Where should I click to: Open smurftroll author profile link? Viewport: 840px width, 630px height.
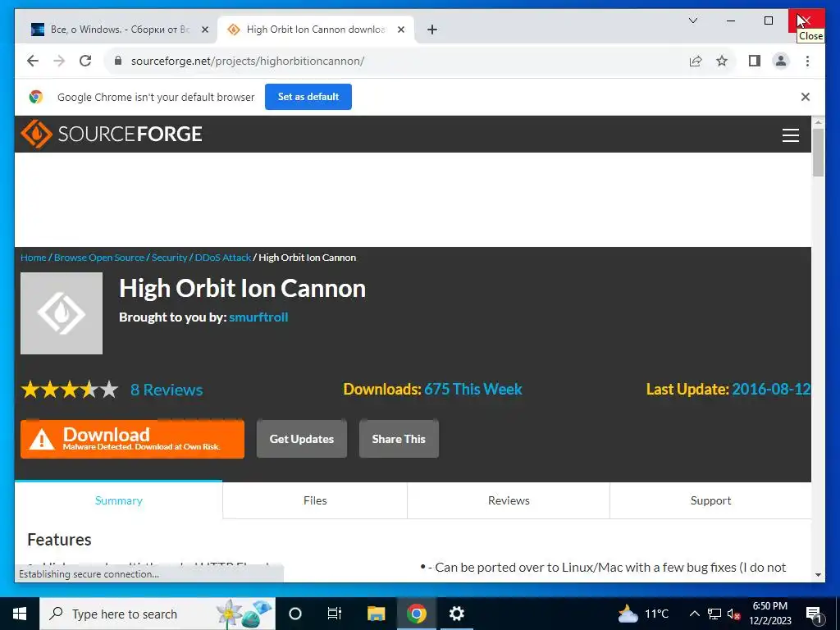tap(258, 317)
